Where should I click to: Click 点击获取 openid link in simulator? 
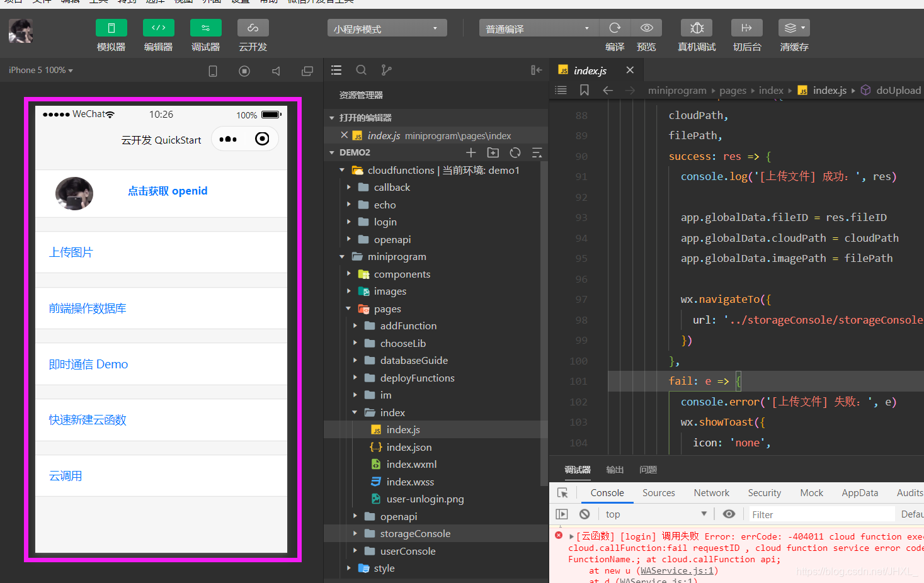(x=168, y=191)
